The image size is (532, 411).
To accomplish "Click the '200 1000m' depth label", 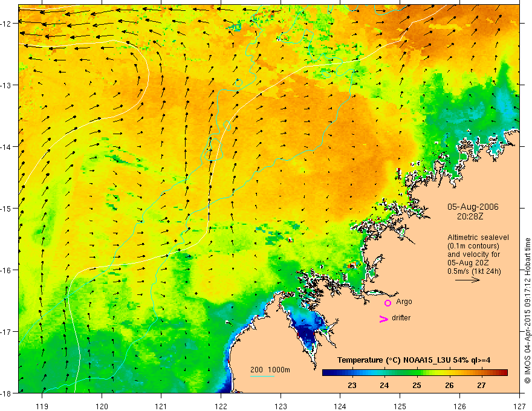I will (270, 370).
